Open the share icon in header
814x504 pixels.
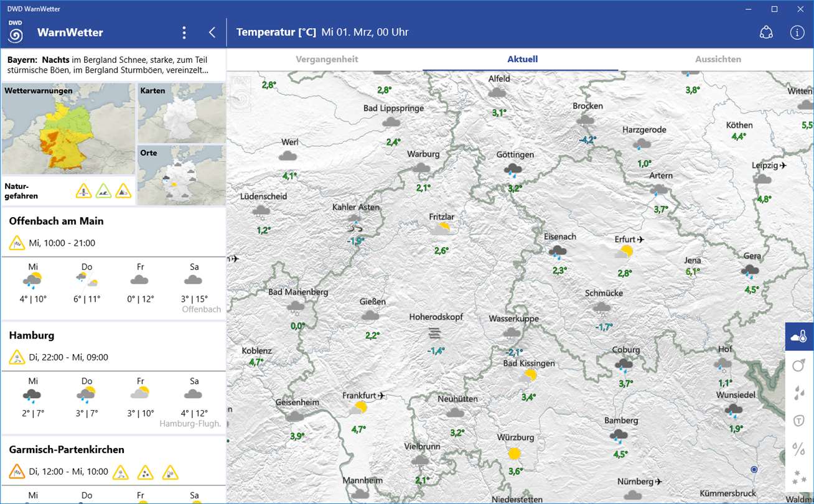tap(766, 32)
